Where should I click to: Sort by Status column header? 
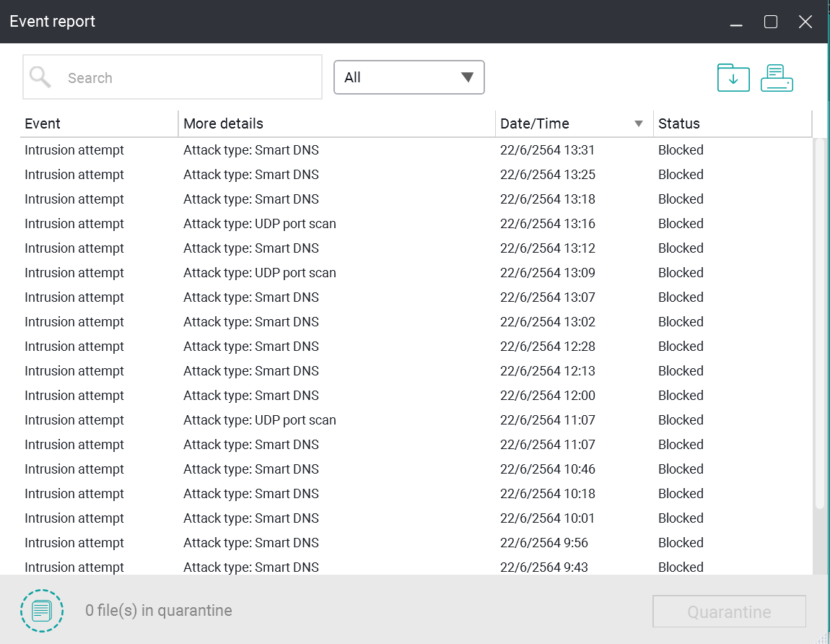pos(679,123)
